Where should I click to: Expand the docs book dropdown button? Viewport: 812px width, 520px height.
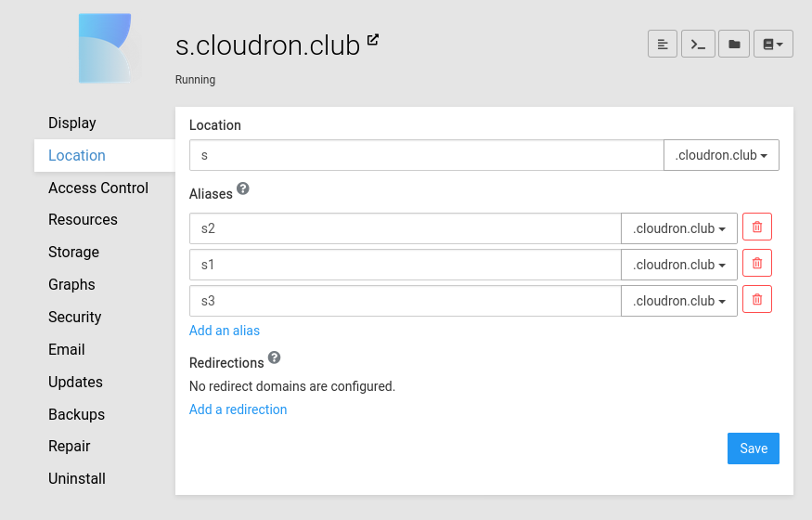[773, 44]
